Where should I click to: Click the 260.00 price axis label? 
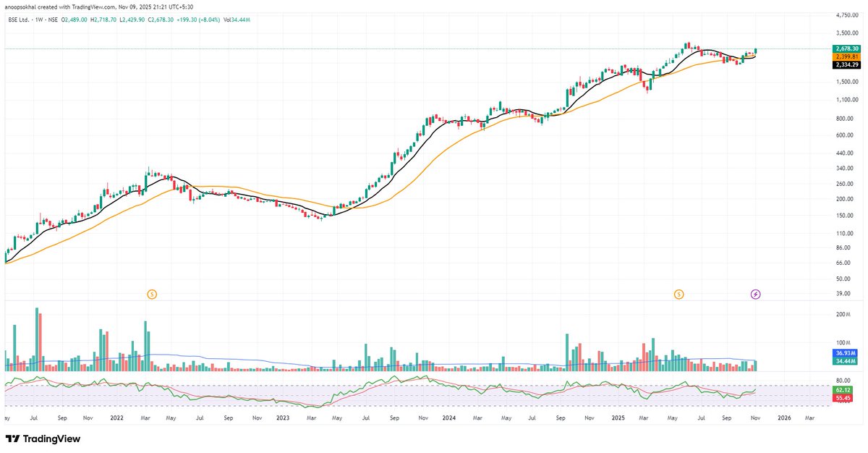(845, 184)
